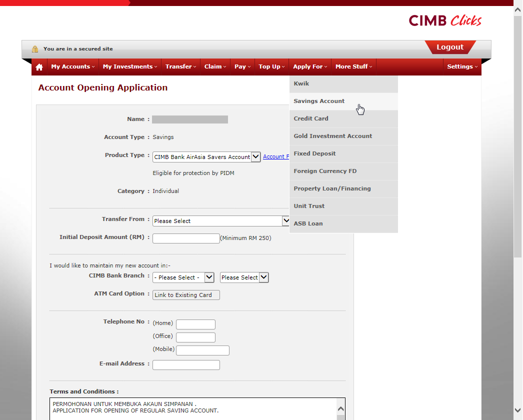This screenshot has height=420, width=523.
Task: Open the Pay menu
Action: [242, 66]
